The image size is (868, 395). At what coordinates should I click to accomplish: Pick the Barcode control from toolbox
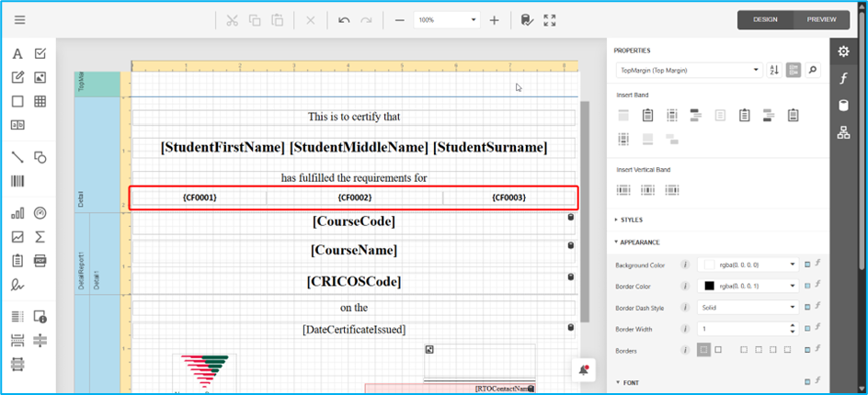click(17, 181)
